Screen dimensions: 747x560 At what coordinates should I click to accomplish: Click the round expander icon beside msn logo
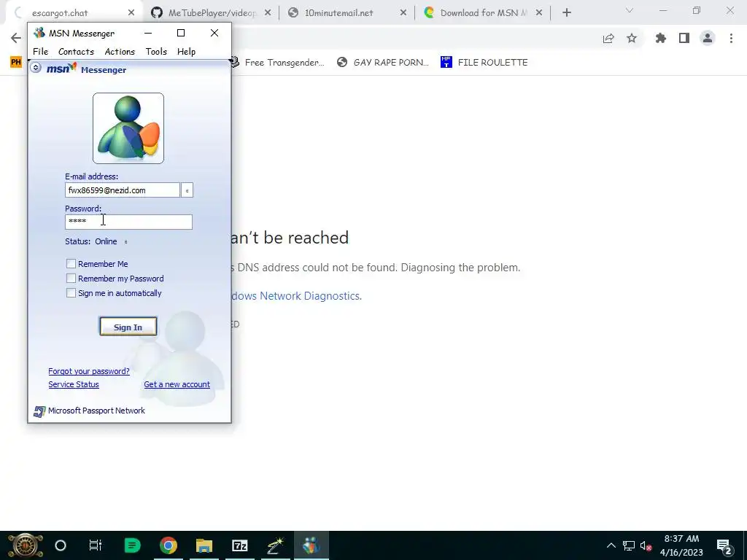pyautogui.click(x=36, y=68)
